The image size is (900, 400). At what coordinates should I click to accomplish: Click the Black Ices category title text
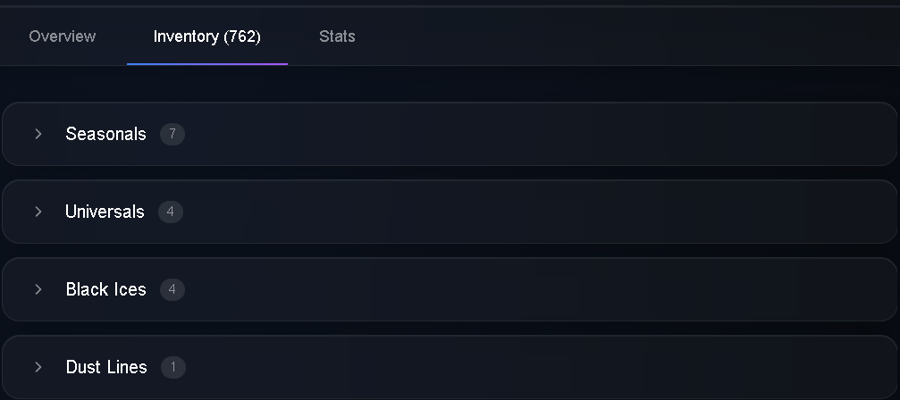[106, 289]
